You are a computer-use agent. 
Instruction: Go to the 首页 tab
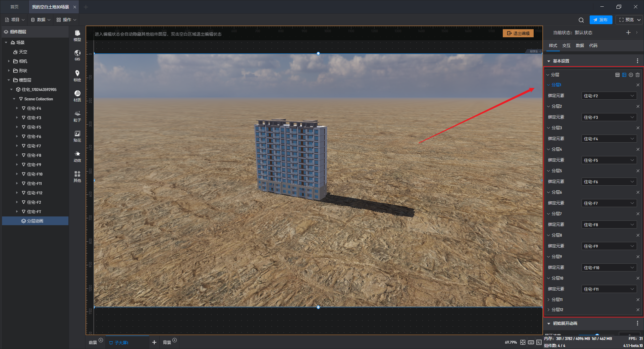(14, 7)
